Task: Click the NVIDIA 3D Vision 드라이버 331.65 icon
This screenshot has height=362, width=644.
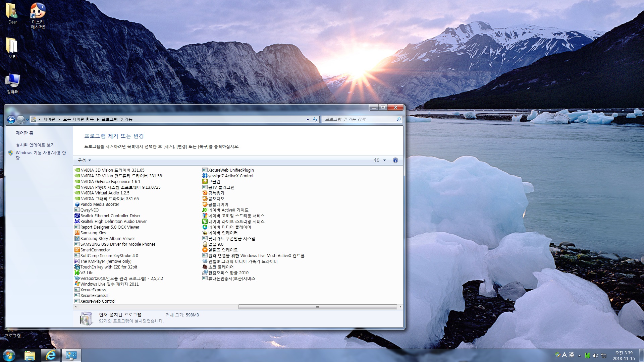Action: pos(77,170)
